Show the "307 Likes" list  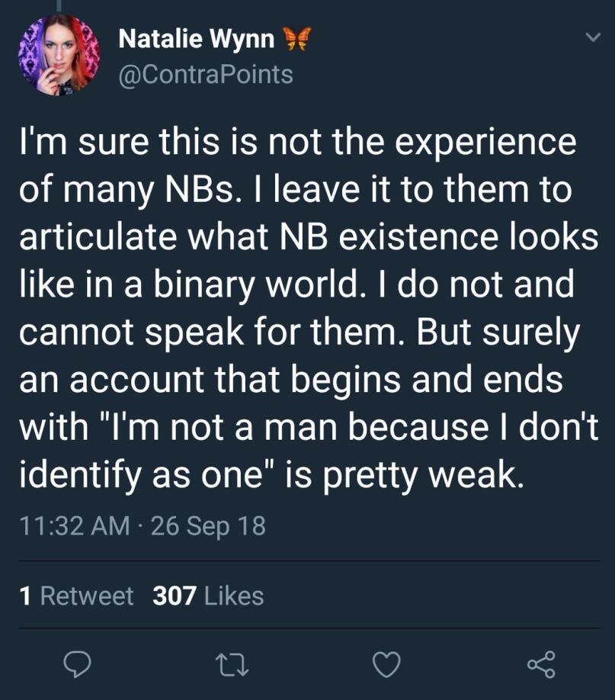(208, 596)
